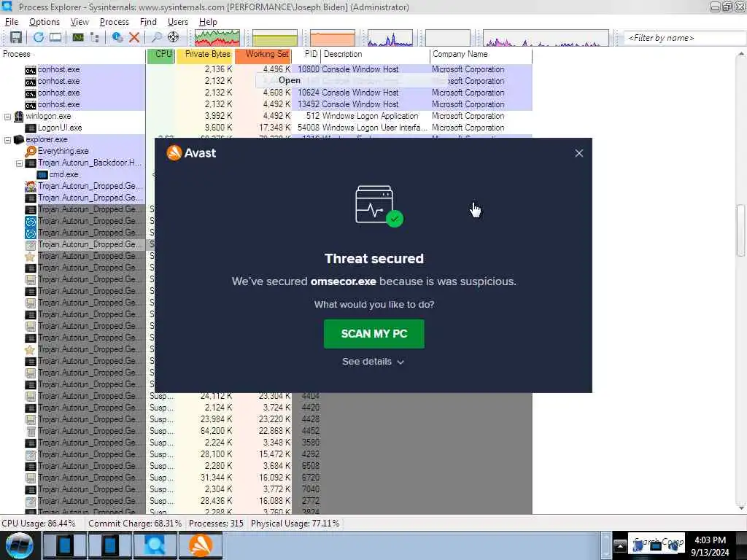
Task: Click the explorer.exe process icon
Action: [x=18, y=139]
